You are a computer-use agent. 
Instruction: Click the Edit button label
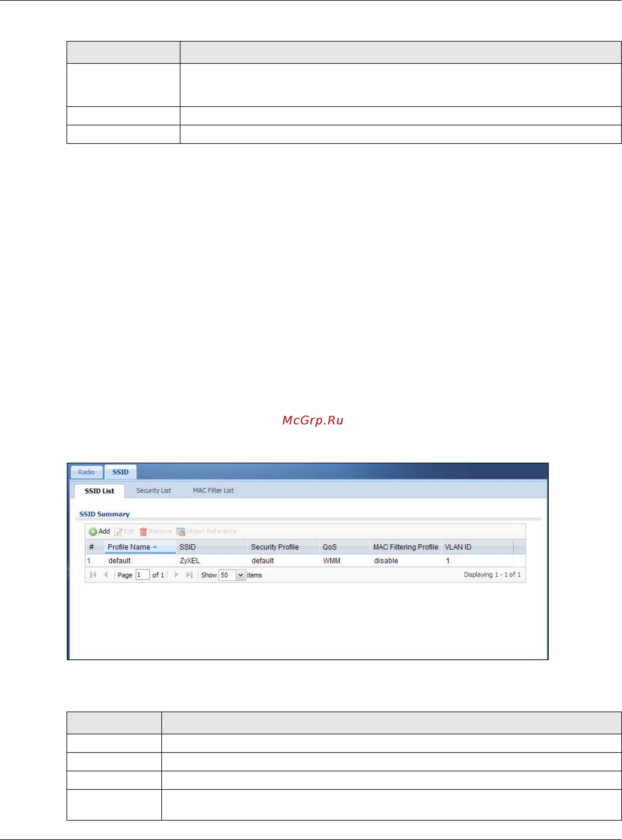(129, 531)
